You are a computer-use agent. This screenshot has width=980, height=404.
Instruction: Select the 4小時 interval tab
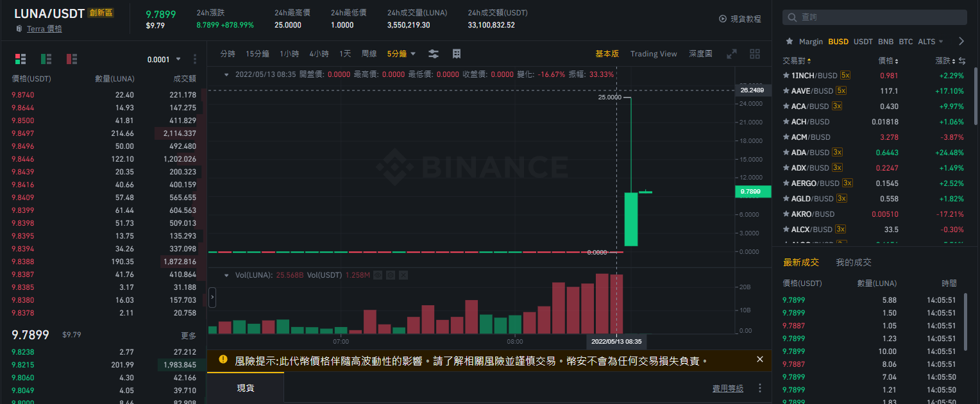[319, 54]
